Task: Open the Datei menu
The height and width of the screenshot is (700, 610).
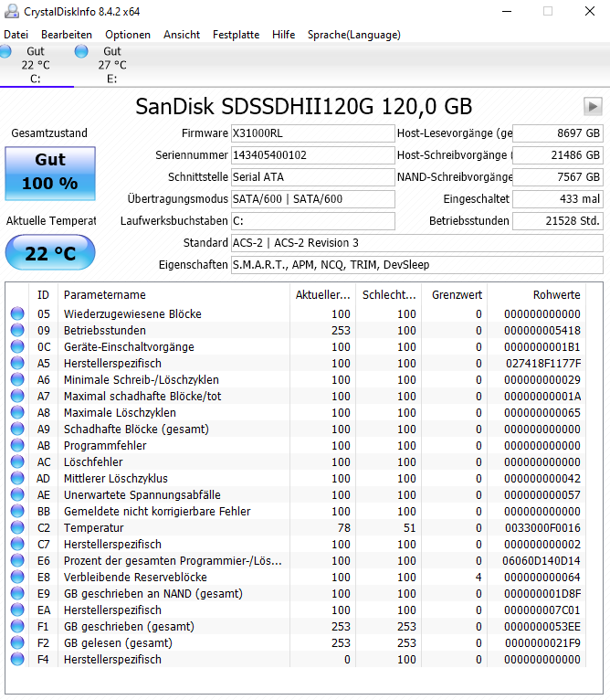Action: point(16,35)
